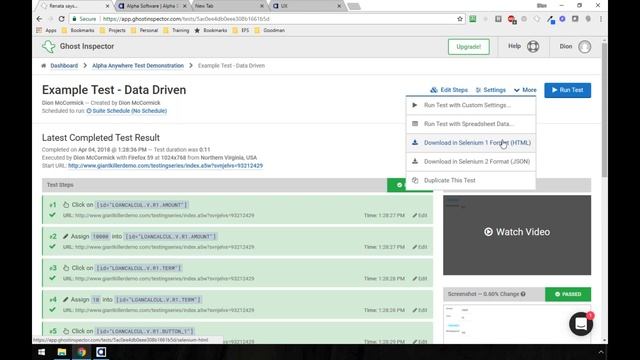Image resolution: width=640 pixels, height=360 pixels.
Task: Open the Start URL giantkillerdemo link
Action: (165, 166)
